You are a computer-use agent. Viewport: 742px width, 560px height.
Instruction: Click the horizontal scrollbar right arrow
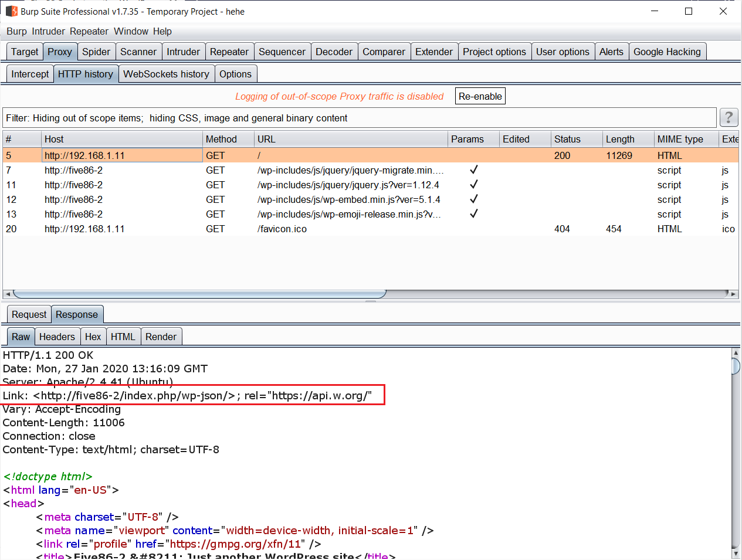tap(733, 294)
